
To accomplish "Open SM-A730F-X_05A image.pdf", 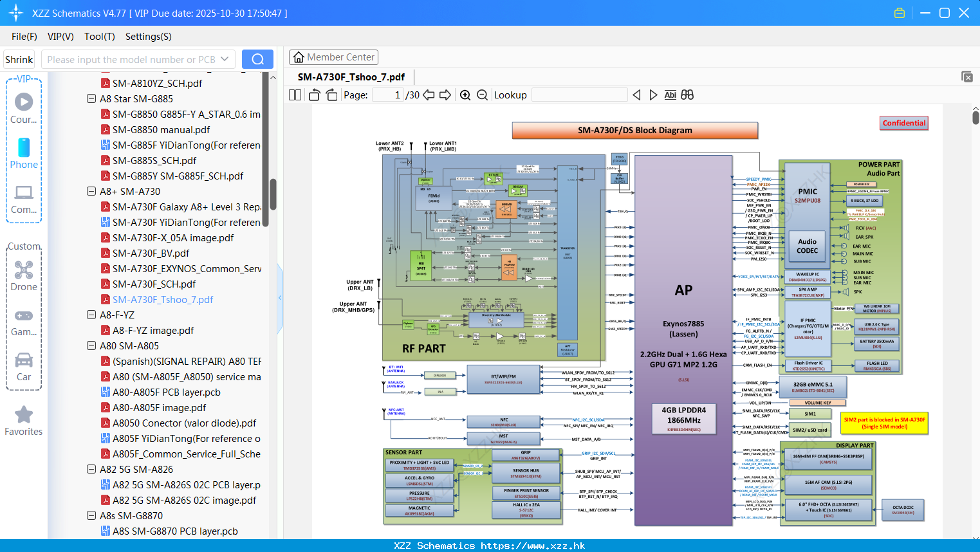I will 173,237.
